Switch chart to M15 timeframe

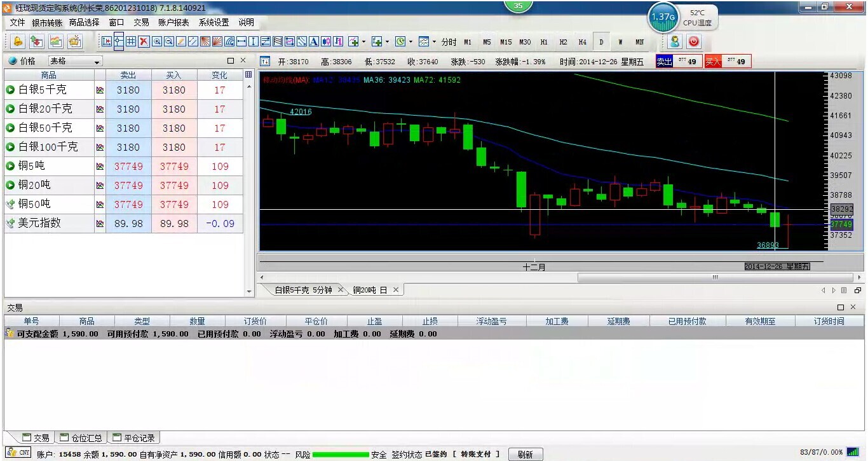(x=506, y=42)
